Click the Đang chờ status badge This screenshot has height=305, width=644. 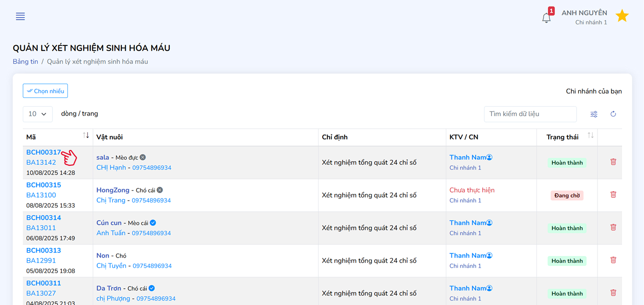[567, 195]
